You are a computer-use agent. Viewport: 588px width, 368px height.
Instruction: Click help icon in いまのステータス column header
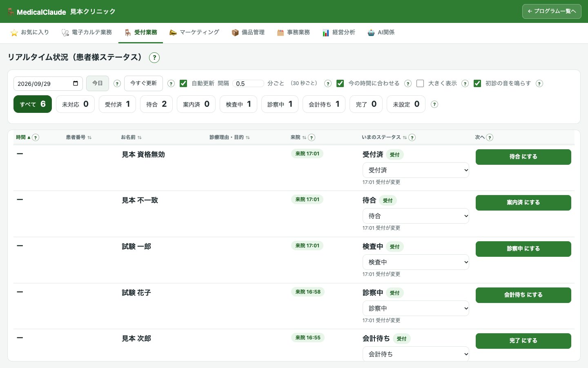coord(412,137)
